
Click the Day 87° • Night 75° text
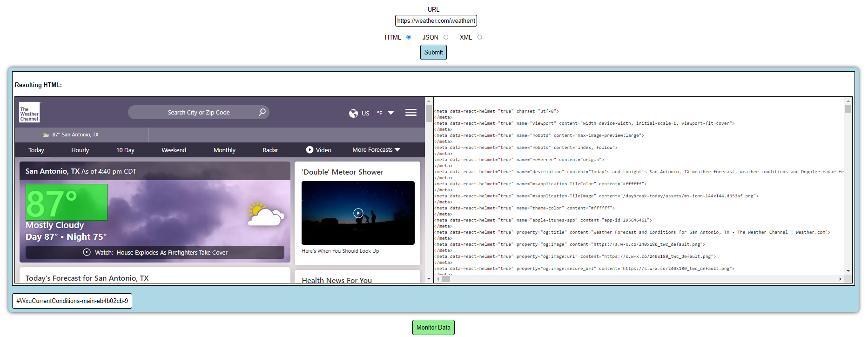click(66, 237)
